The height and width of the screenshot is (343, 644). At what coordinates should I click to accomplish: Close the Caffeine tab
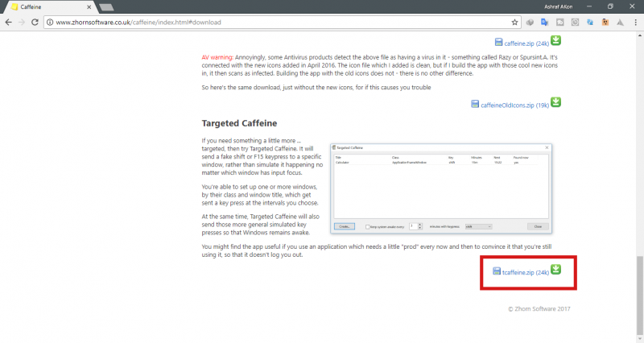(x=89, y=7)
